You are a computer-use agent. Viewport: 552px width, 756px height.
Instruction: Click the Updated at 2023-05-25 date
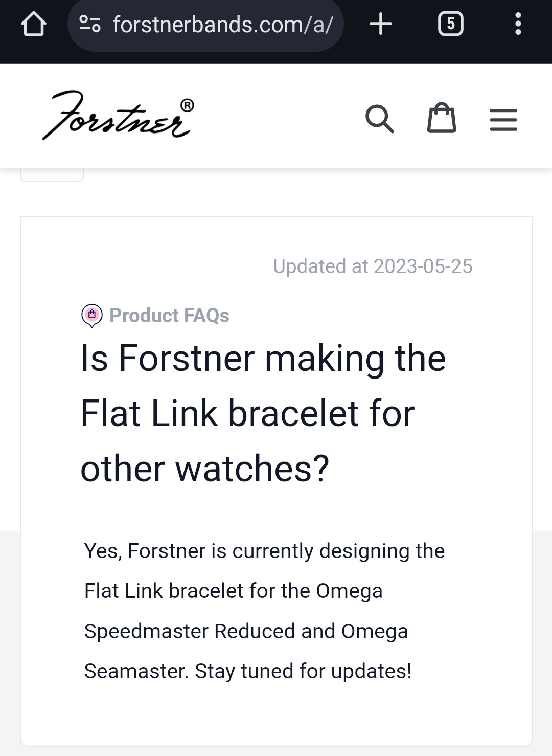(x=373, y=266)
